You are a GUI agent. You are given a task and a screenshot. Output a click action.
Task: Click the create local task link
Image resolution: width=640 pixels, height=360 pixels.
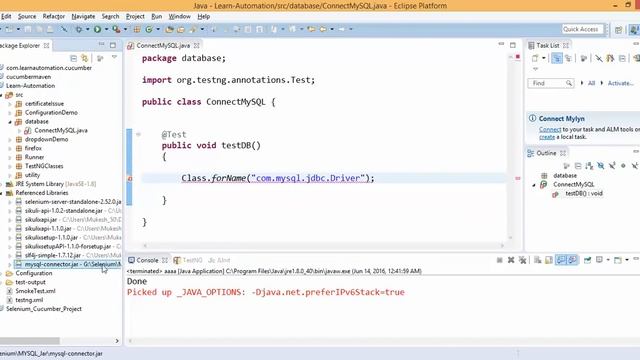click(x=547, y=137)
